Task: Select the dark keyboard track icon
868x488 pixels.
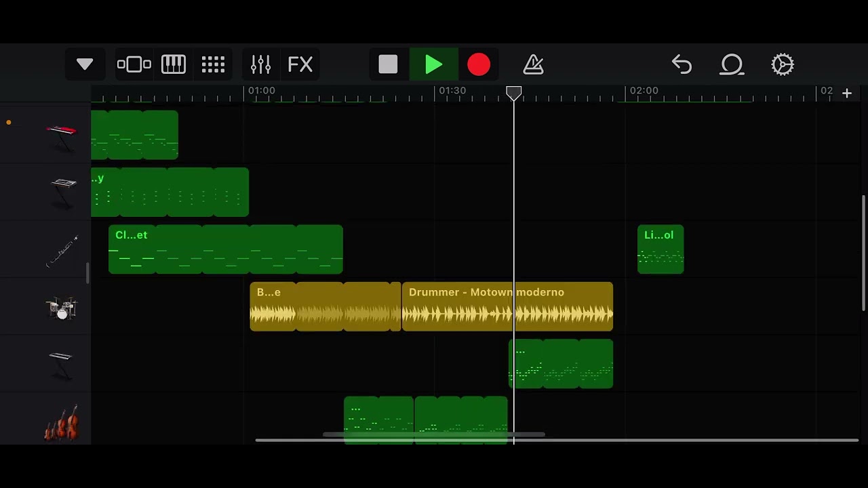Action: (61, 365)
